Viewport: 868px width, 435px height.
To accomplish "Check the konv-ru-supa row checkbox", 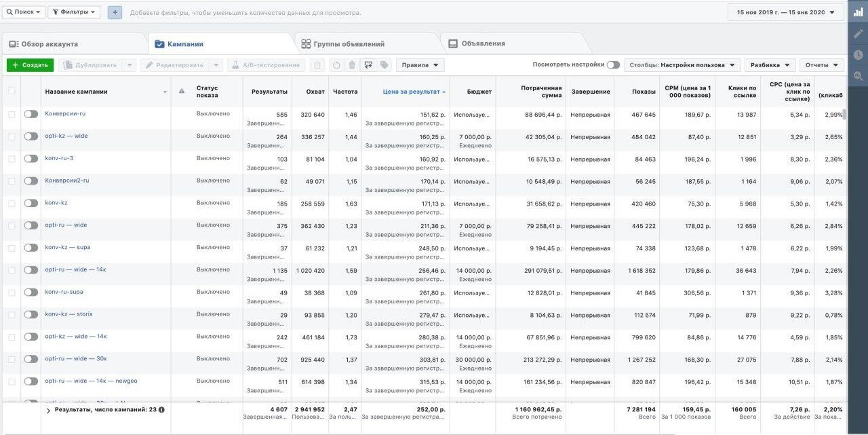I will pos(12,292).
